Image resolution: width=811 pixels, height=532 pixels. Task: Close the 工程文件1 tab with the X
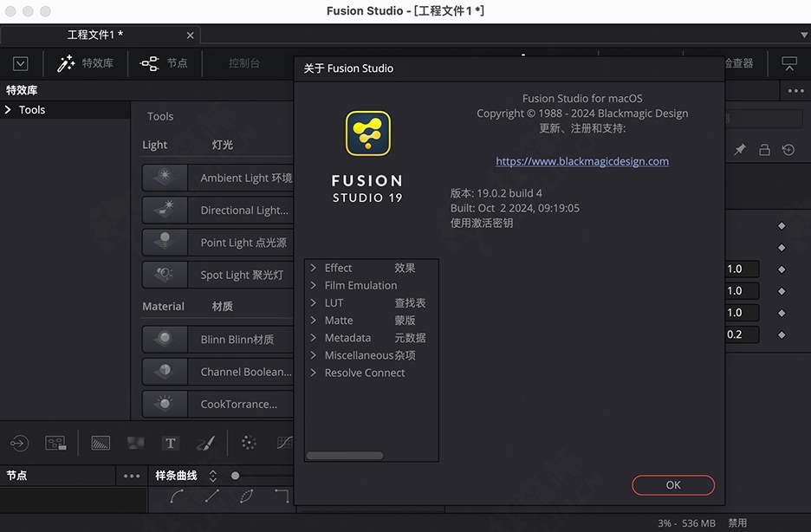point(190,36)
